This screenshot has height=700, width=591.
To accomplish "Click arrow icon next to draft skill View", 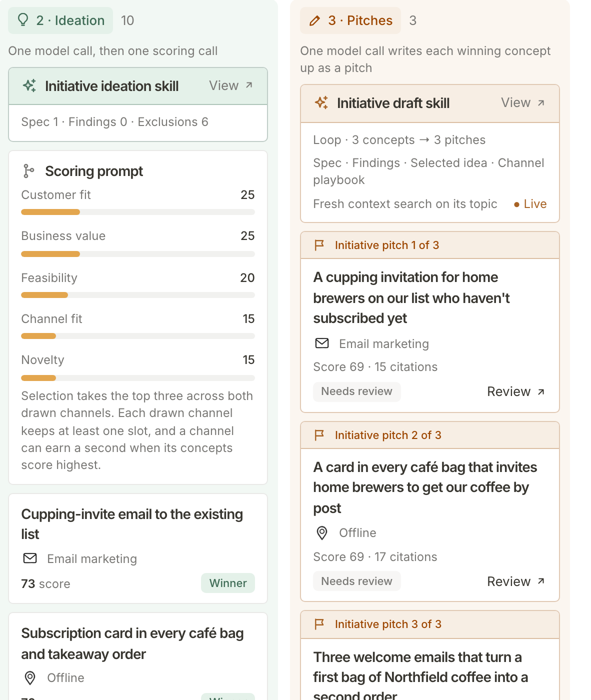I will coord(541,102).
